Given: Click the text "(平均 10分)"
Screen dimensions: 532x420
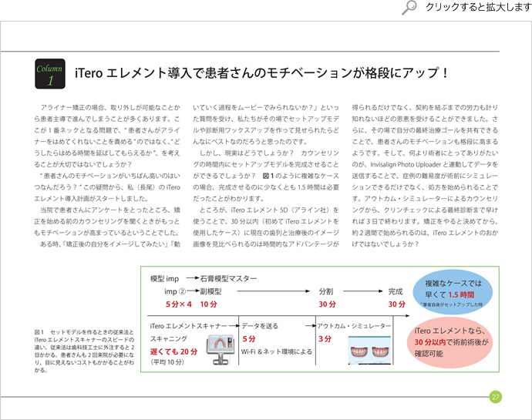Looking at the screenshot, I should tap(167, 362).
